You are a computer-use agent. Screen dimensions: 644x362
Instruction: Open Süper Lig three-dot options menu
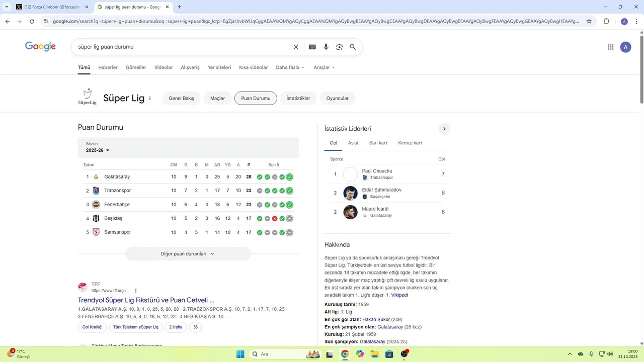click(x=150, y=98)
